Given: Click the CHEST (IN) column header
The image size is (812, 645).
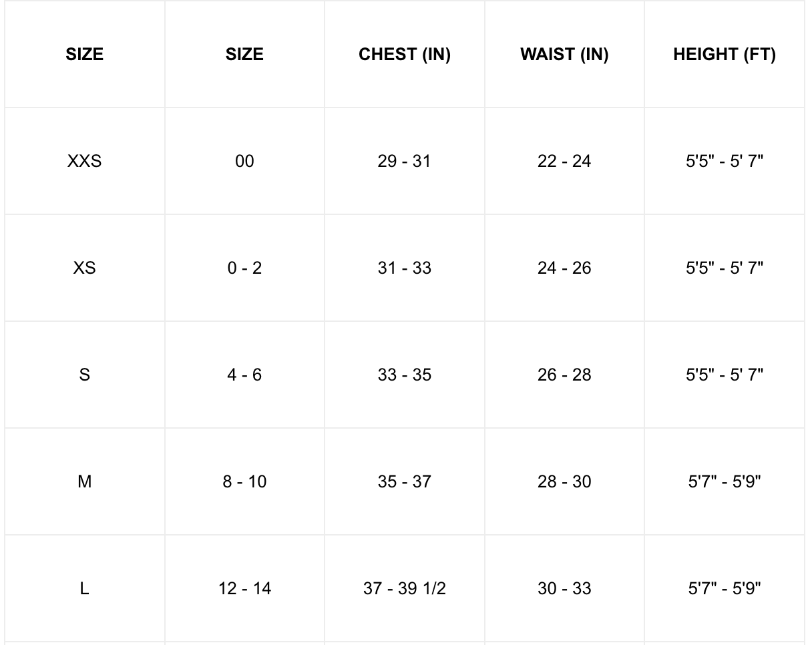Looking at the screenshot, I should (x=404, y=55).
